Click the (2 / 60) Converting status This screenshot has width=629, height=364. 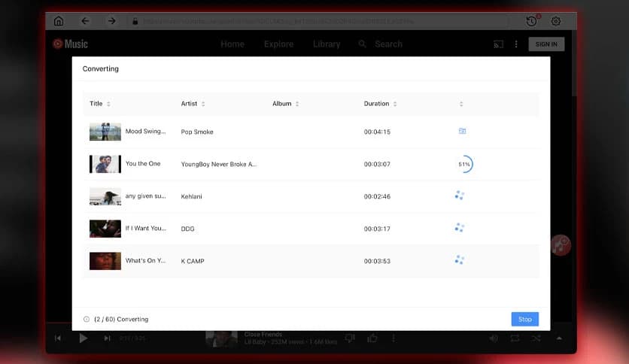coord(121,320)
